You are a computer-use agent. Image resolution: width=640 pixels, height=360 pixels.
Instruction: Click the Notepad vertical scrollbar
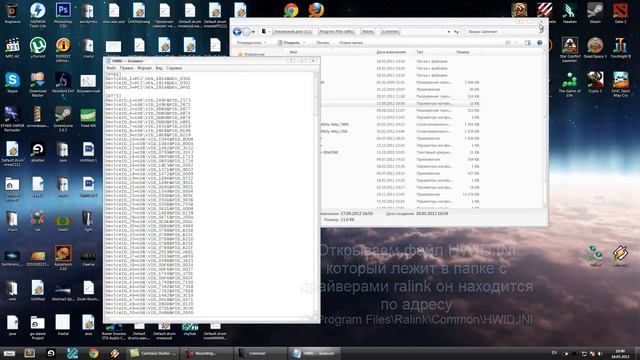click(316, 193)
